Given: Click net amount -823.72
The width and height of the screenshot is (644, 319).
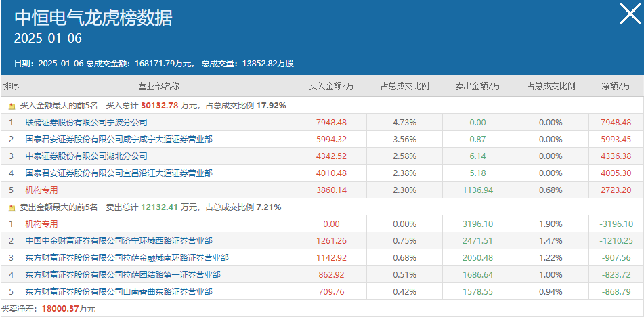Looking at the screenshot, I should pos(616,275).
